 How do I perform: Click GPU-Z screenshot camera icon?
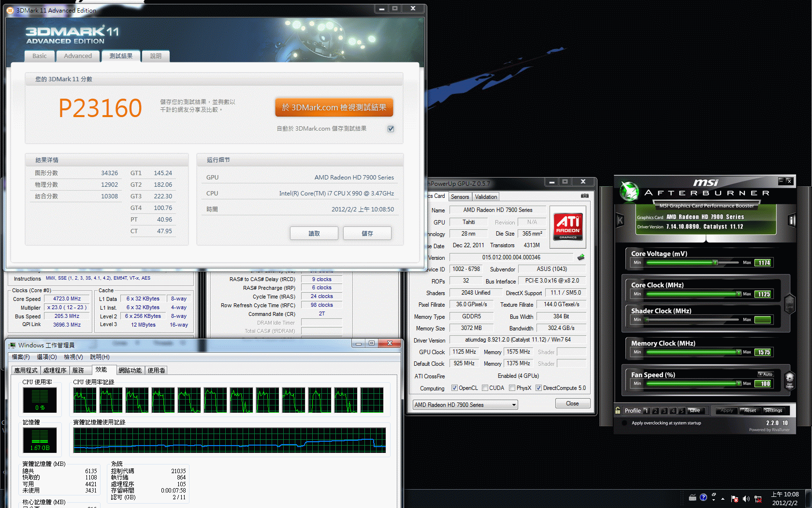(585, 196)
